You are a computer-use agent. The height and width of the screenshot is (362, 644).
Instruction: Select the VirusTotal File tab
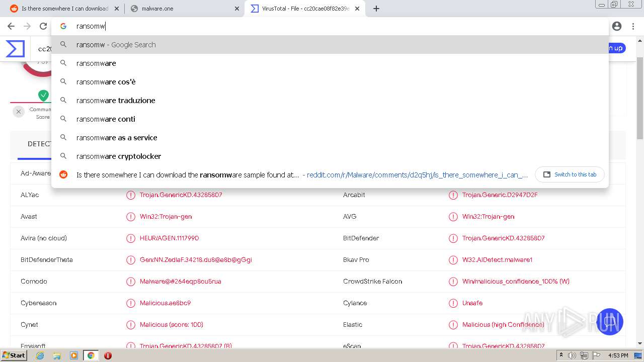pos(304,9)
